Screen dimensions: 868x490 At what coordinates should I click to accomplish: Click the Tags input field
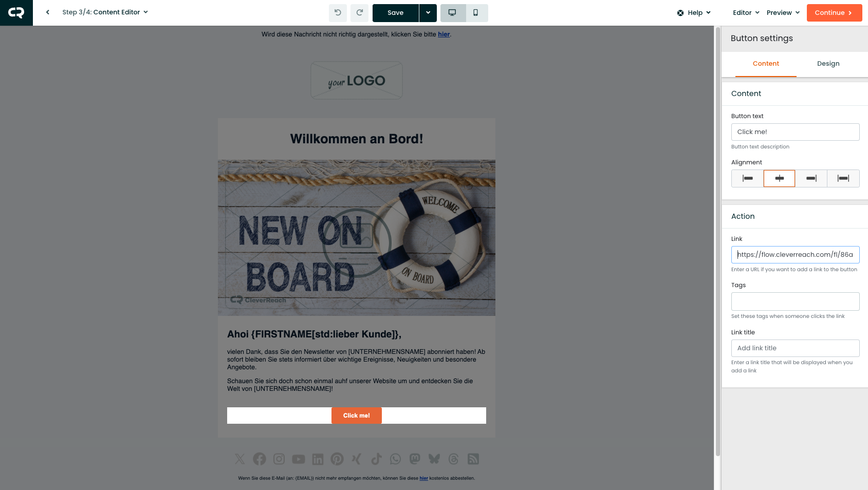pos(795,301)
